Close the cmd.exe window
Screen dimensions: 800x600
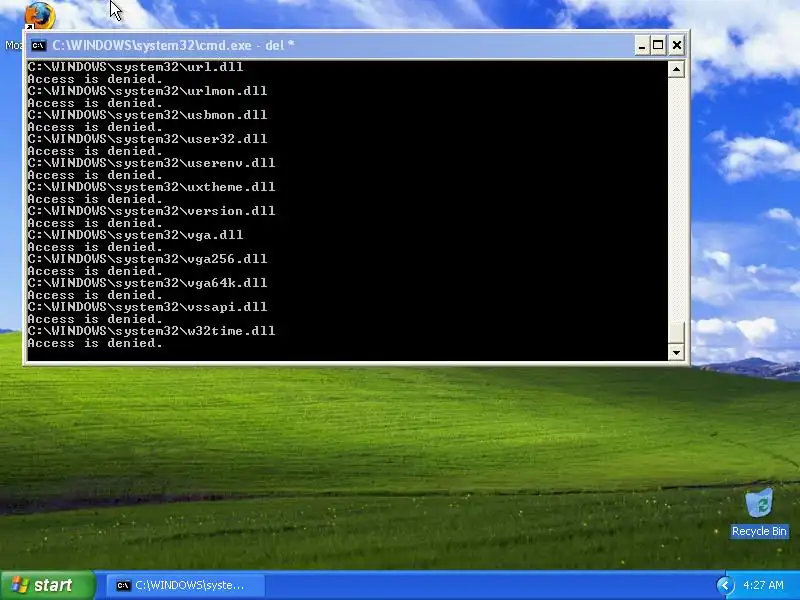(677, 45)
